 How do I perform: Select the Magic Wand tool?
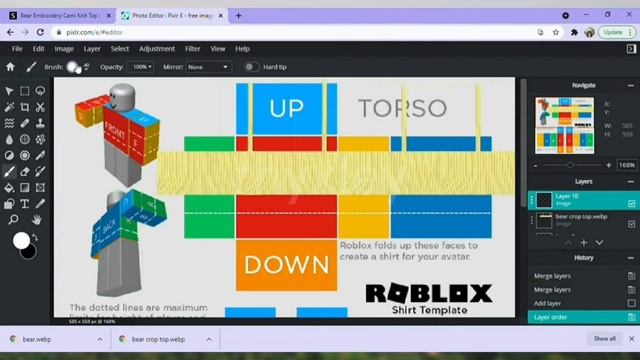click(x=9, y=107)
